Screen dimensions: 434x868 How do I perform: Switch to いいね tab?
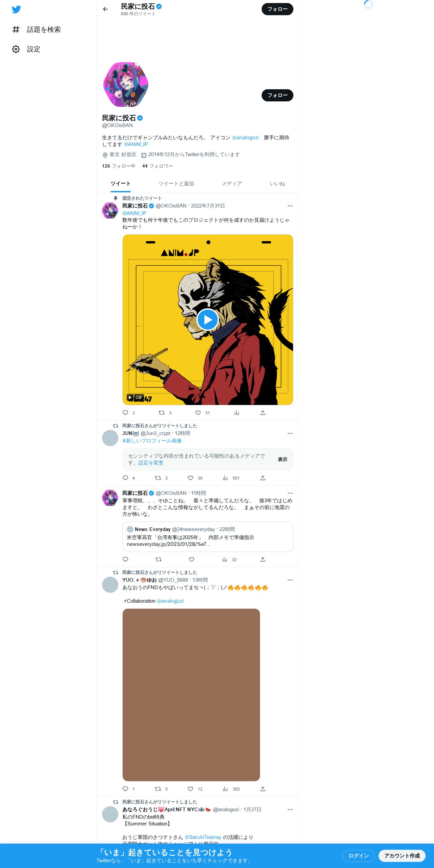[277, 184]
